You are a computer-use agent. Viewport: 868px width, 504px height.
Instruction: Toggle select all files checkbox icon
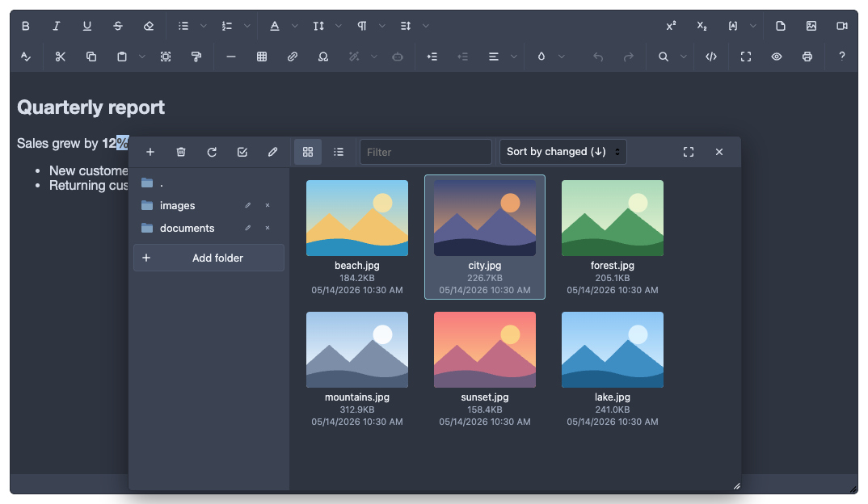(242, 152)
